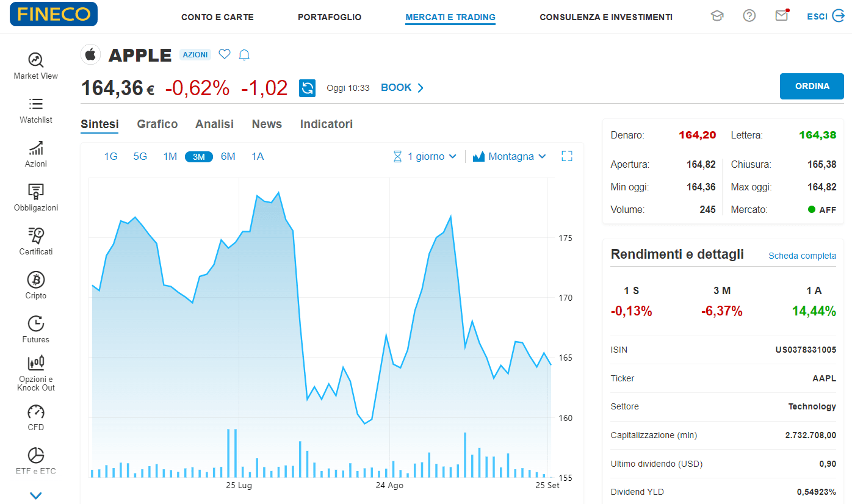Open the Watchlist sidebar icon
The height and width of the screenshot is (504, 852).
tap(35, 109)
